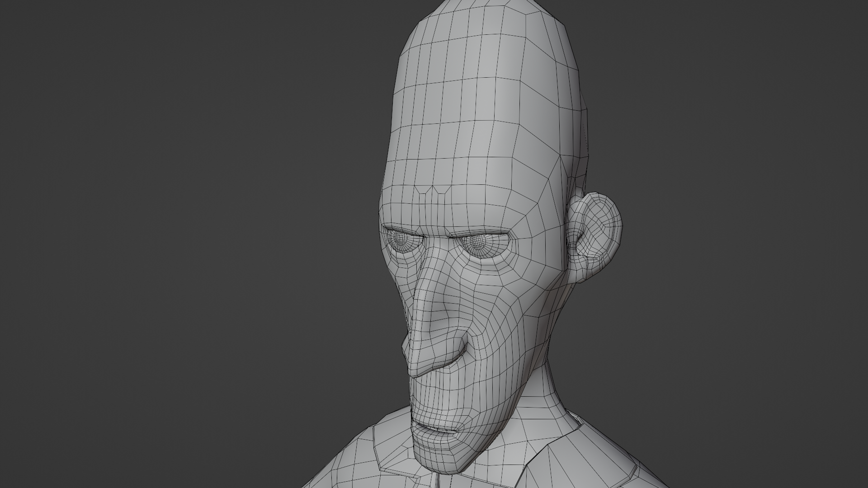The width and height of the screenshot is (868, 488).
Task: Click empty viewport background left of the head
Action: pos(181,226)
